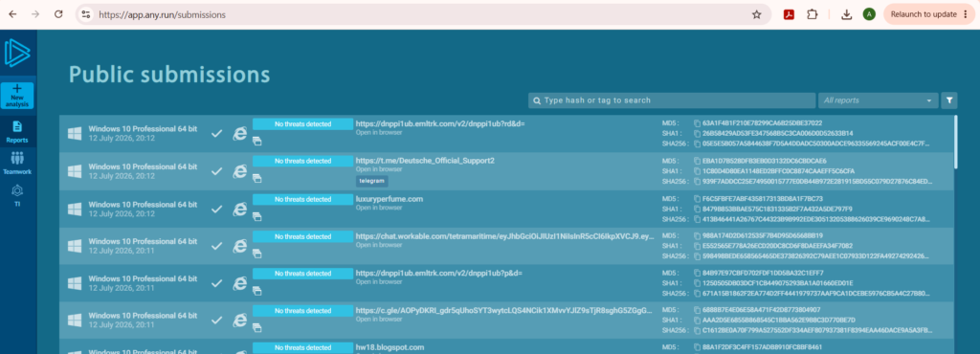
Task: Copy SHA256 of Deutsche_Official_Support2 submission
Action: point(698,182)
